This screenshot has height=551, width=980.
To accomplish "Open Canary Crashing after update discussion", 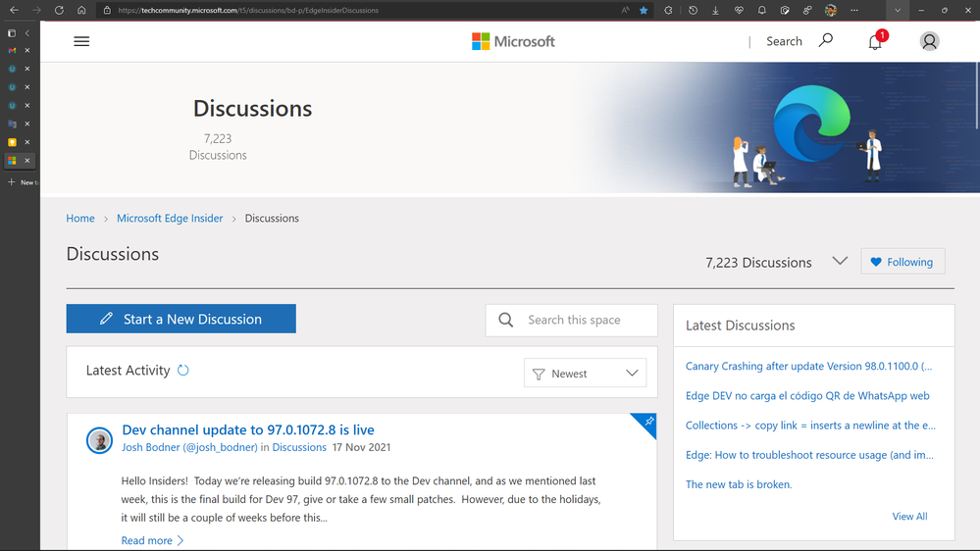I will [808, 366].
